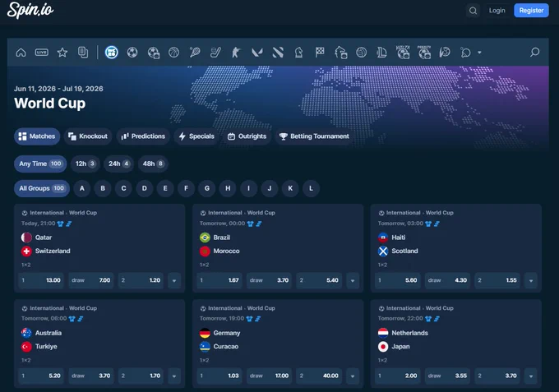The height and width of the screenshot is (392, 559).
Task: Select the highlighted World Cup 26 icon
Action: pyautogui.click(x=111, y=53)
